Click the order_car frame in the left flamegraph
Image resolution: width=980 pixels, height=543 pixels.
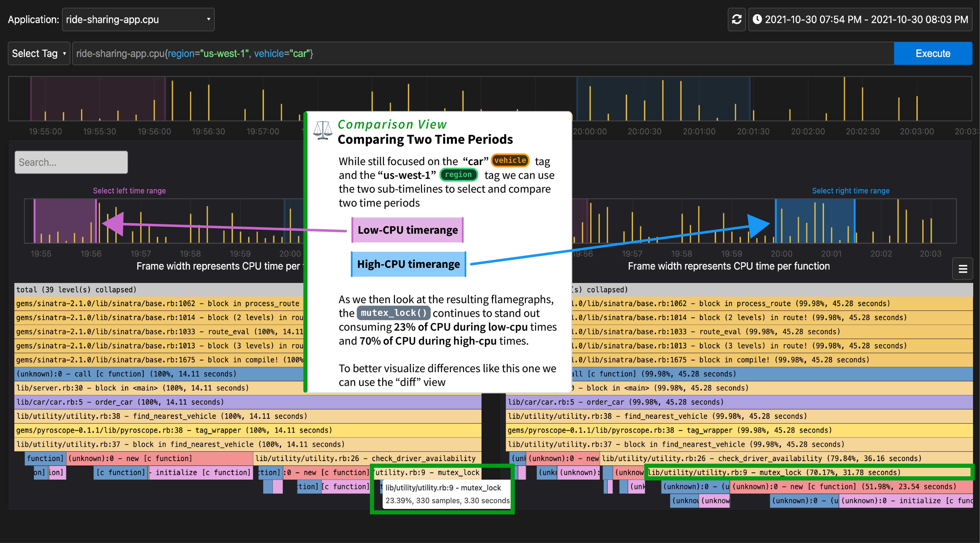152,402
